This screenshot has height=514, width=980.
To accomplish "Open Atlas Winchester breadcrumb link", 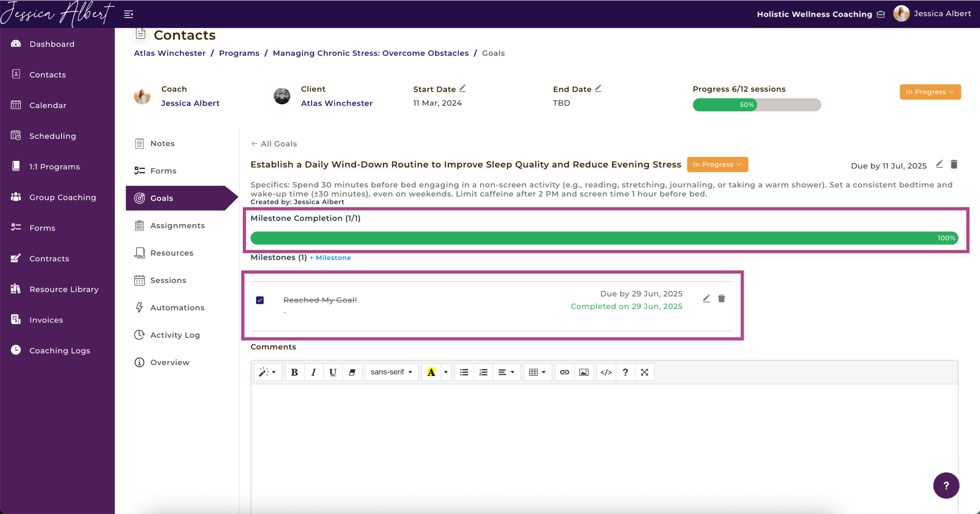I will (x=170, y=53).
